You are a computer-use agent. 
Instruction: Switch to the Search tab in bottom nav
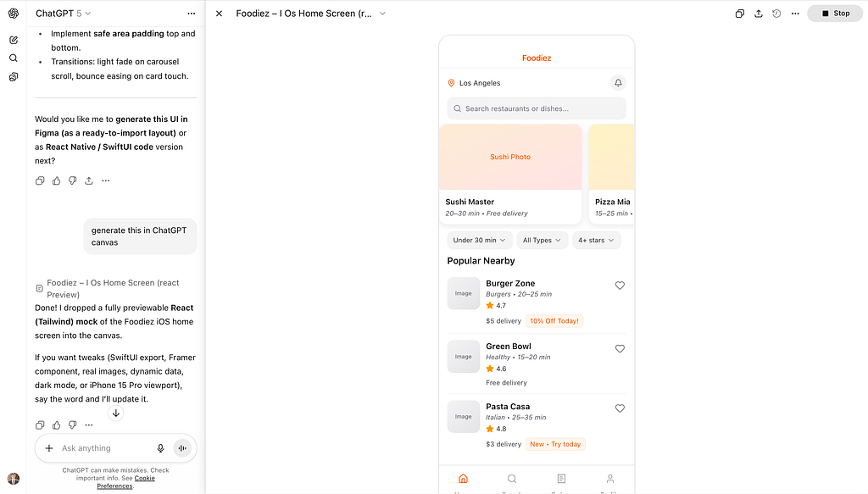512,480
